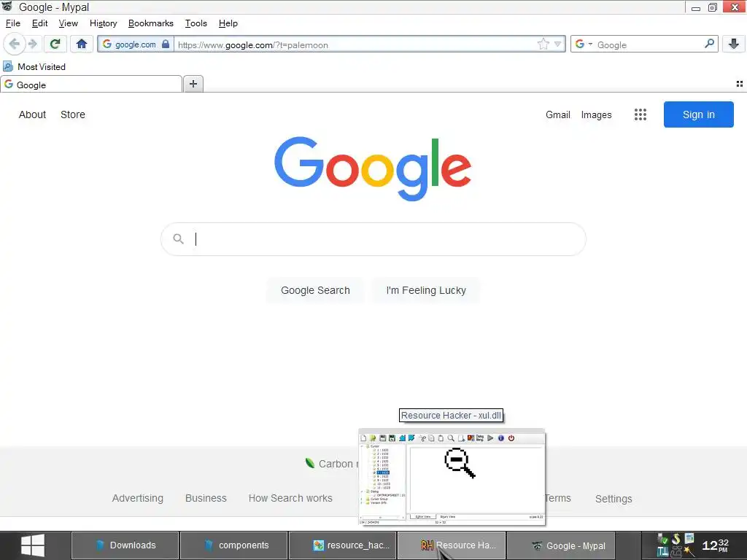Open the History menu
Viewport: 747px width, 560px height.
point(103,23)
